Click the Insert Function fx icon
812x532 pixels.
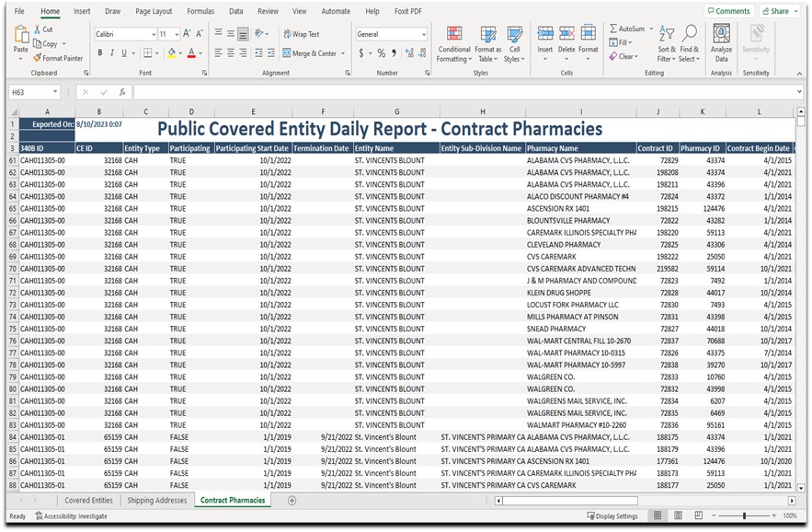(122, 92)
